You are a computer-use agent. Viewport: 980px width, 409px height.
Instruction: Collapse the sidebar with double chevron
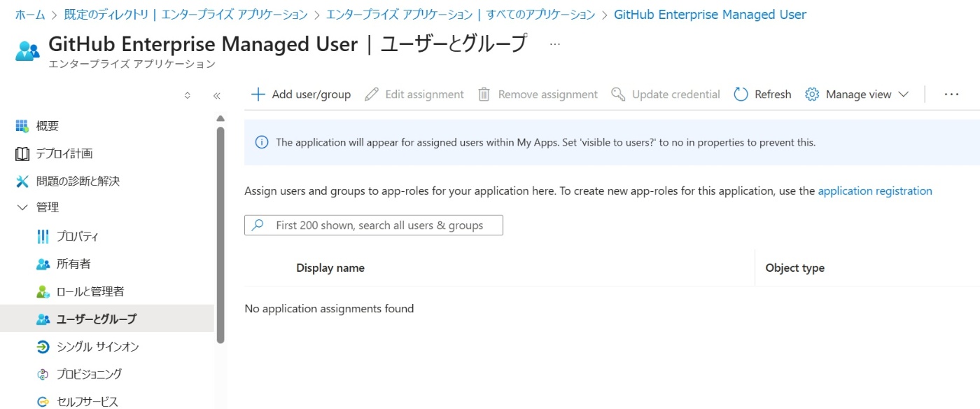point(216,96)
